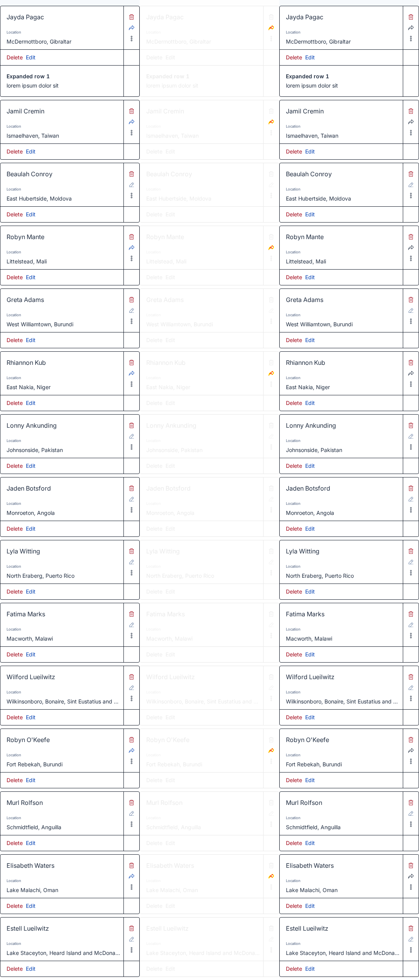Click trash icon on leftmost Fatima Marks card

tap(132, 614)
